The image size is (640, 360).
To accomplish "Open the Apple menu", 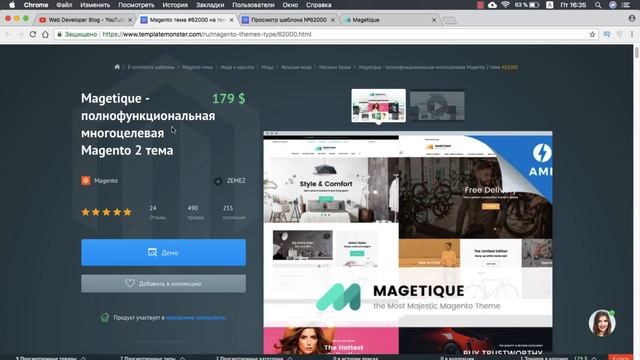I will pyautogui.click(x=12, y=5).
